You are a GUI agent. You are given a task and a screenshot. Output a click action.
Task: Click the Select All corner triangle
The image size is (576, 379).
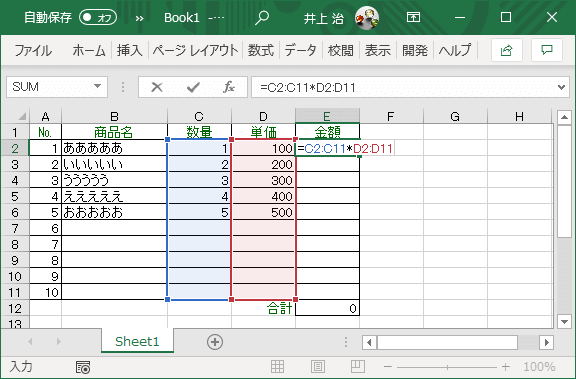pos(21,117)
